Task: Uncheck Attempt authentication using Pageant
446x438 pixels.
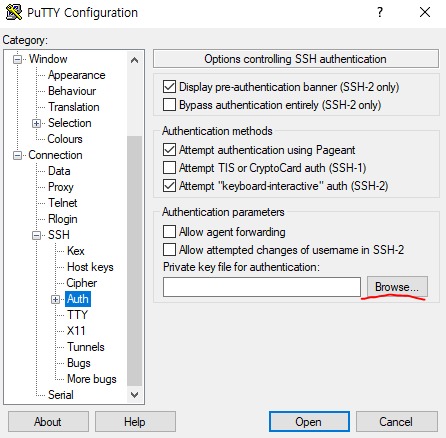Action: (169, 150)
